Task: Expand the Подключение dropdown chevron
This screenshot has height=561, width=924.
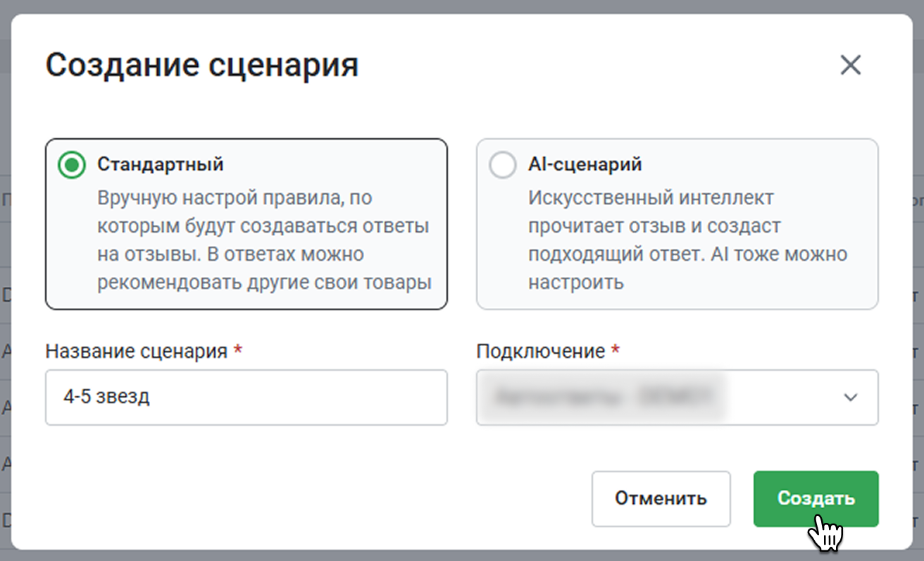Action: 851,397
